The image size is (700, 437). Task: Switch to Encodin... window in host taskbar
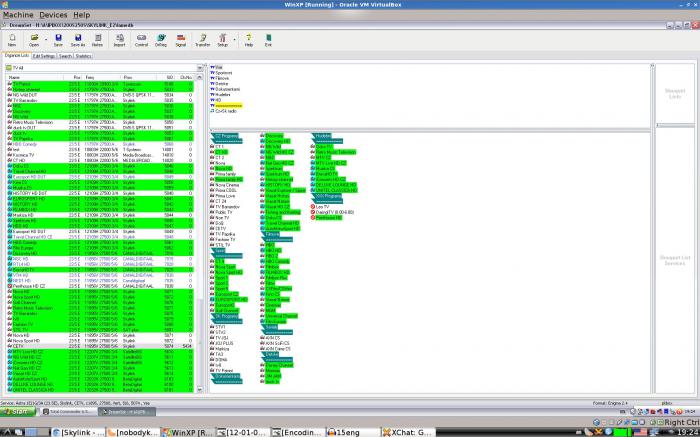(297, 432)
